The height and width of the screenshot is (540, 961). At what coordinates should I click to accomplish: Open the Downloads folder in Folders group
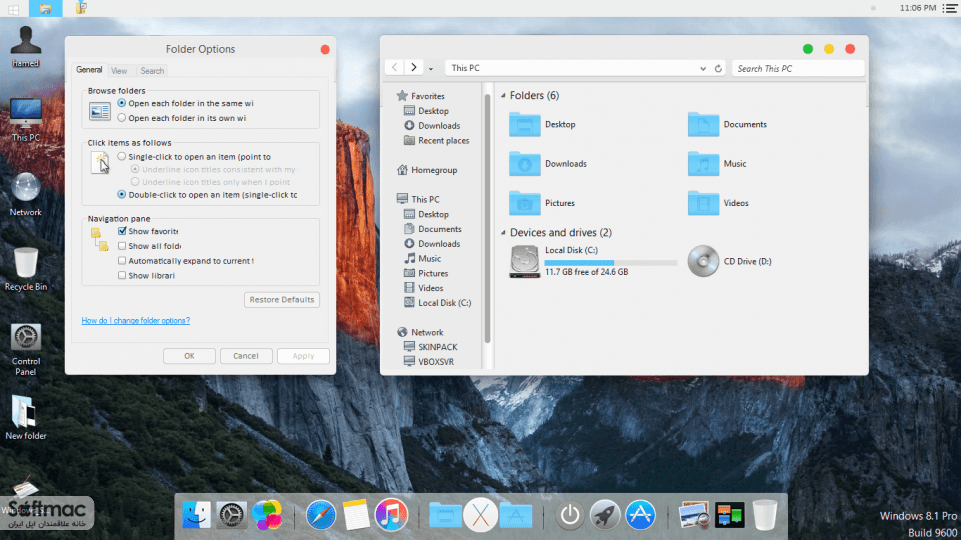549,164
